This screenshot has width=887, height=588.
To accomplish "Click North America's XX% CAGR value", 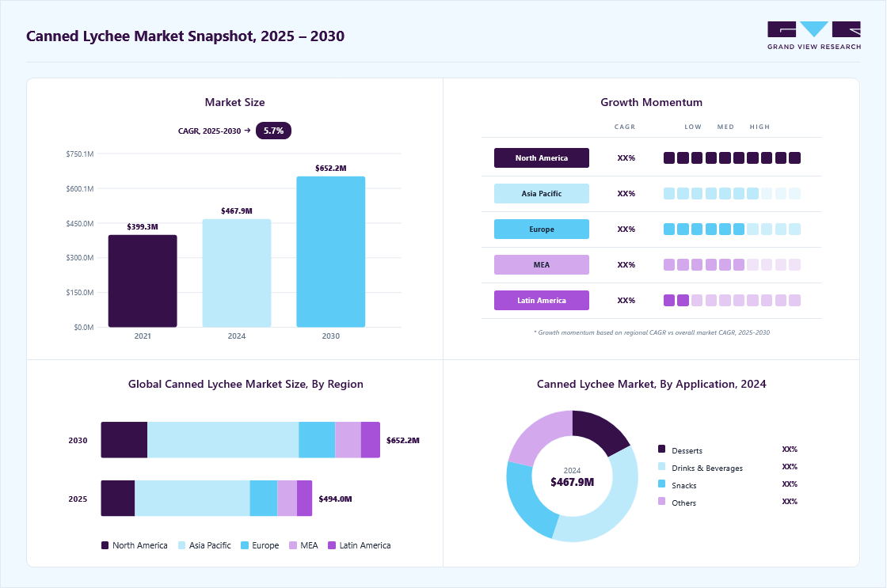I will 626,157.
